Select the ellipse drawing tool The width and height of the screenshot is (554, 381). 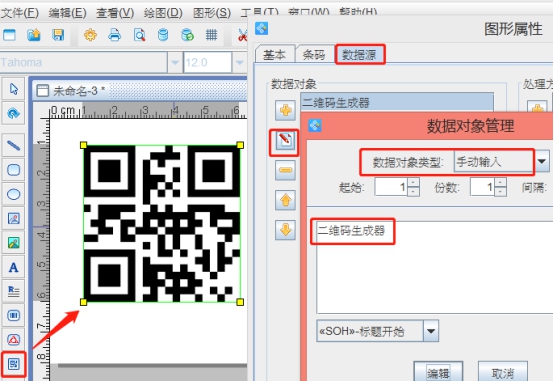(13, 194)
